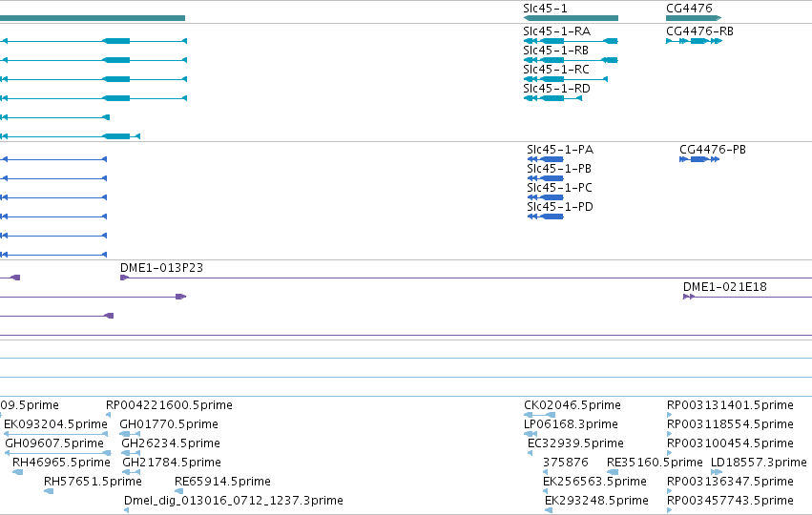Click the Dmel_dig_013016_0712_1237.3prime label
Viewport: 812px width, 515px height.
pos(234,501)
